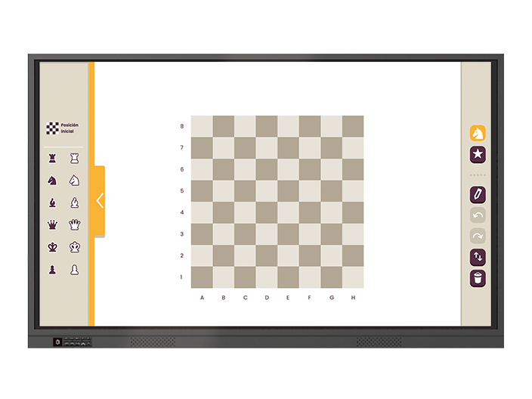
Task: Select the white queen piece
Action: tap(74, 224)
